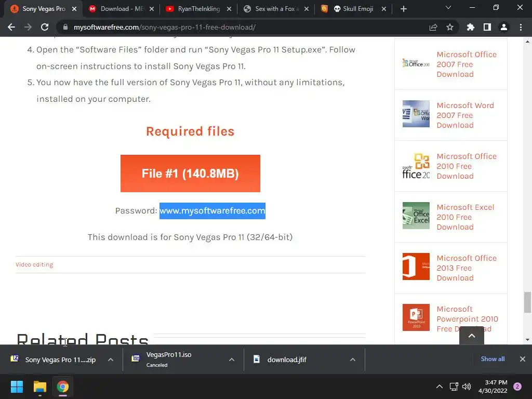532x399 pixels.
Task: Click the Office 2013 thumbnail image
Action: [x=416, y=267]
